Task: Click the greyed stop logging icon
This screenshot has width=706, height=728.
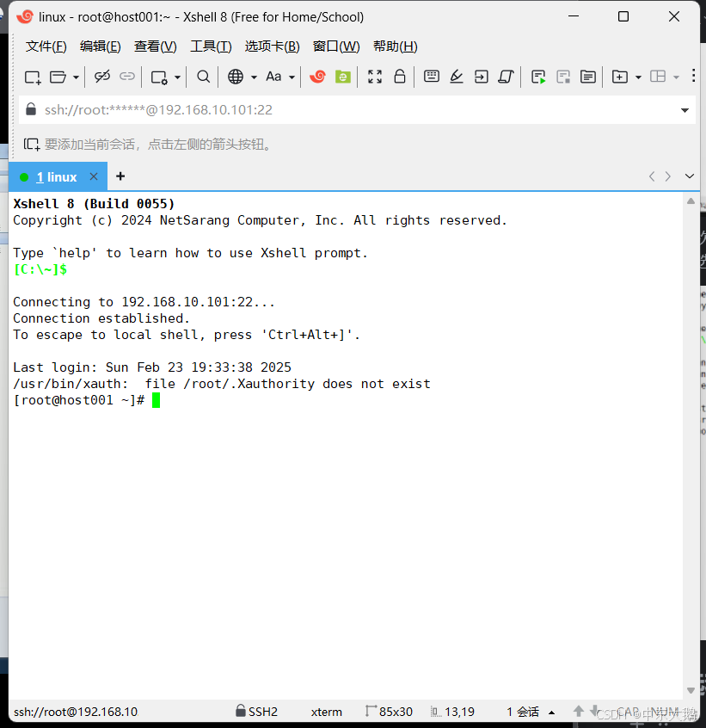Action: pyautogui.click(x=563, y=77)
